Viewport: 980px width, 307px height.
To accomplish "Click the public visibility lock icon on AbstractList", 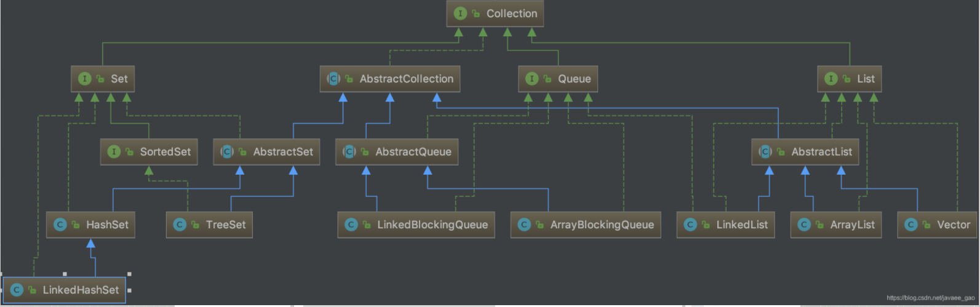I will click(781, 152).
